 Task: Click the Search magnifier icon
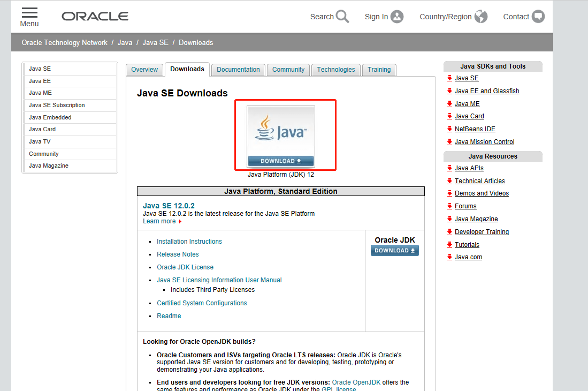(x=342, y=17)
